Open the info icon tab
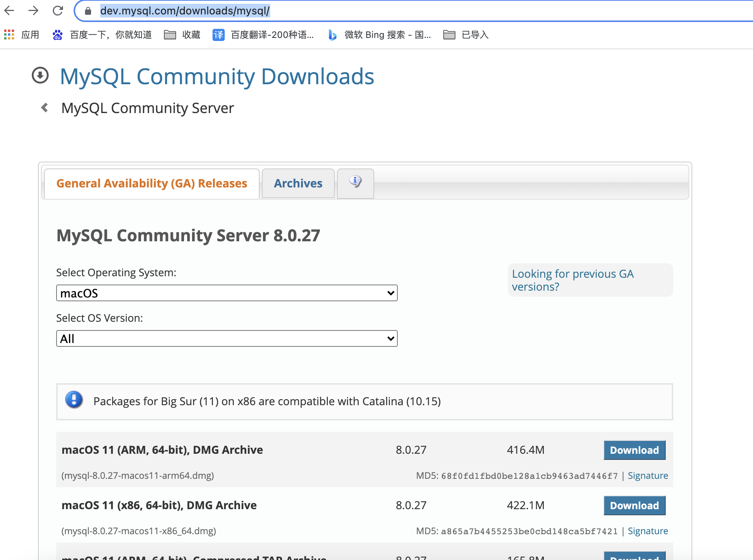Viewport: 753px width, 560px height. coord(355,182)
